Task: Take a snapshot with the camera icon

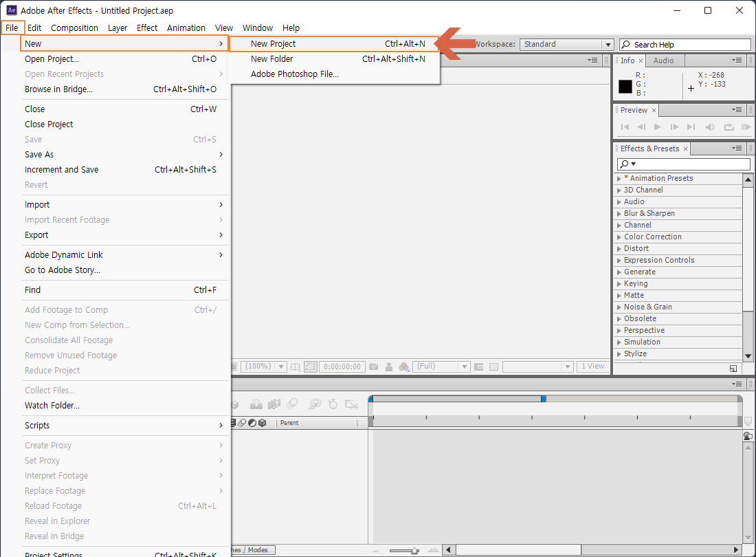Action: [374, 367]
